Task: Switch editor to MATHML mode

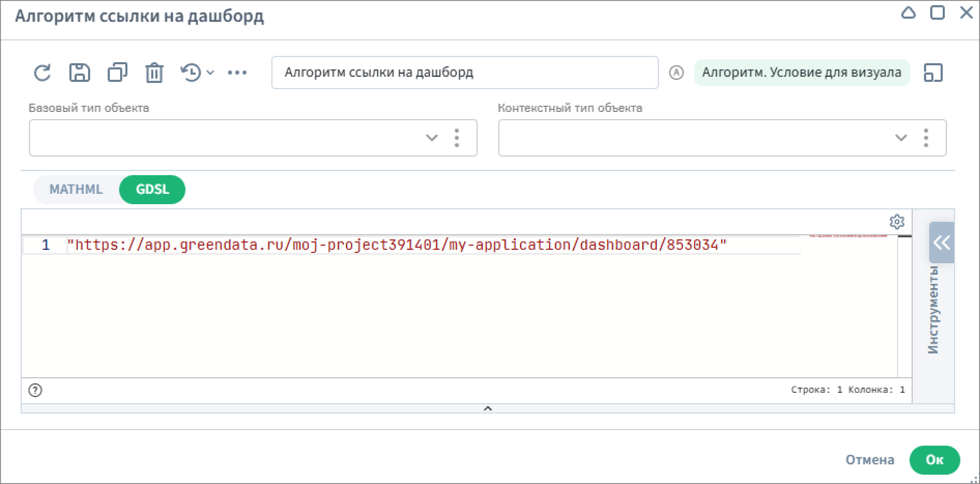Action: coord(76,189)
